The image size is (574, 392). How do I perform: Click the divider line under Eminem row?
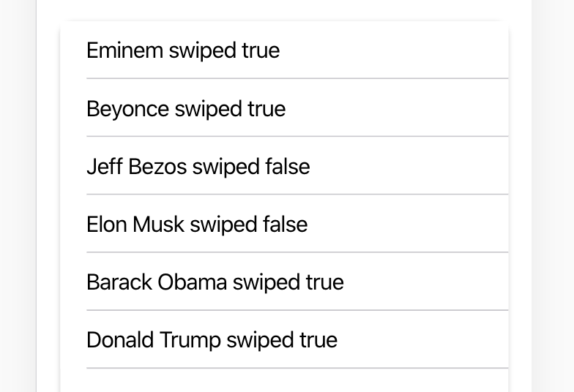click(x=297, y=78)
